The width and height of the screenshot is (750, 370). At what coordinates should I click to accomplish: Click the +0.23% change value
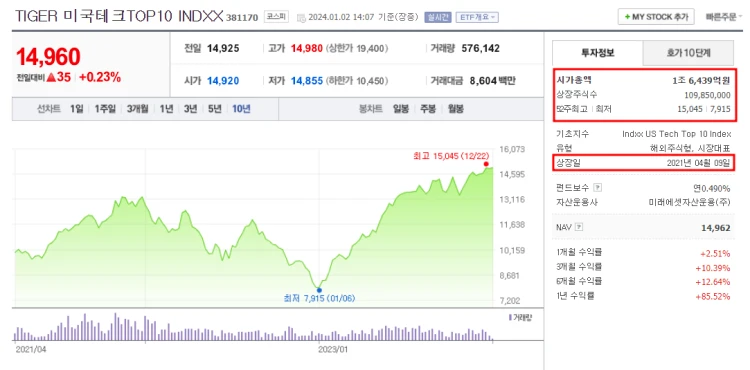pos(100,77)
